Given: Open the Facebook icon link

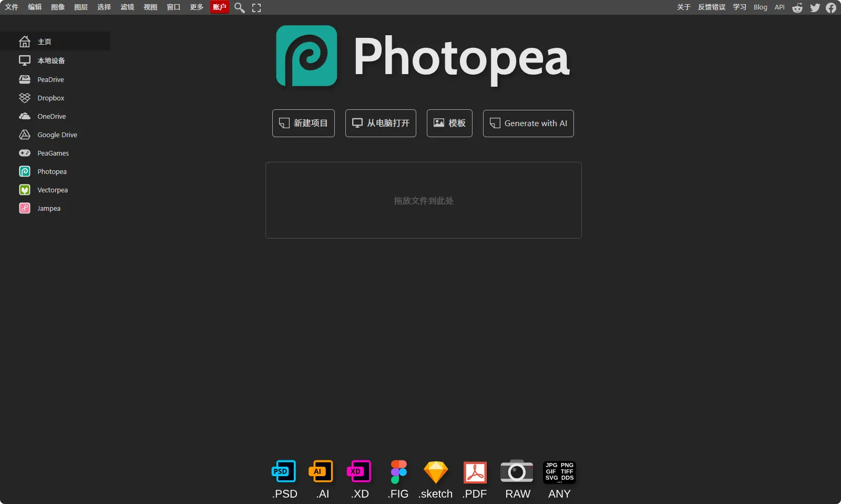Looking at the screenshot, I should click(x=831, y=8).
